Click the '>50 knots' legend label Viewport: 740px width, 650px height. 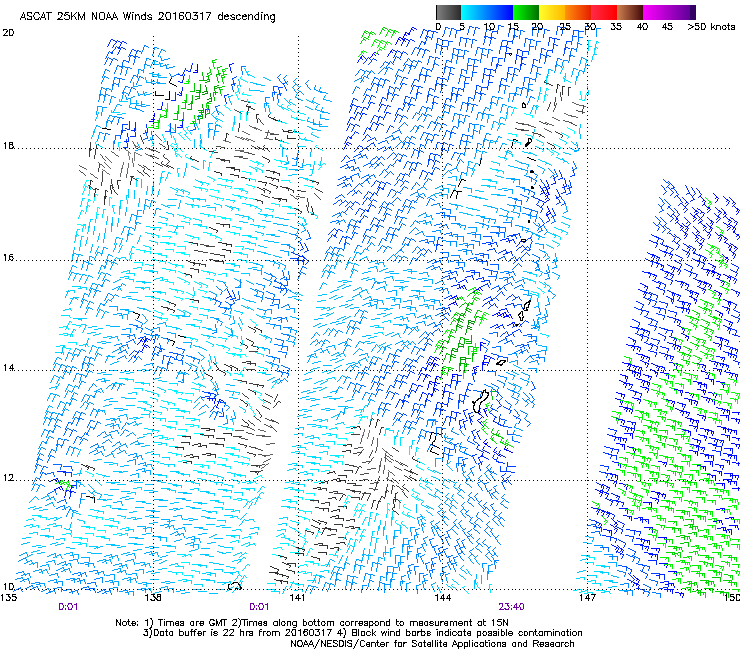click(x=711, y=26)
